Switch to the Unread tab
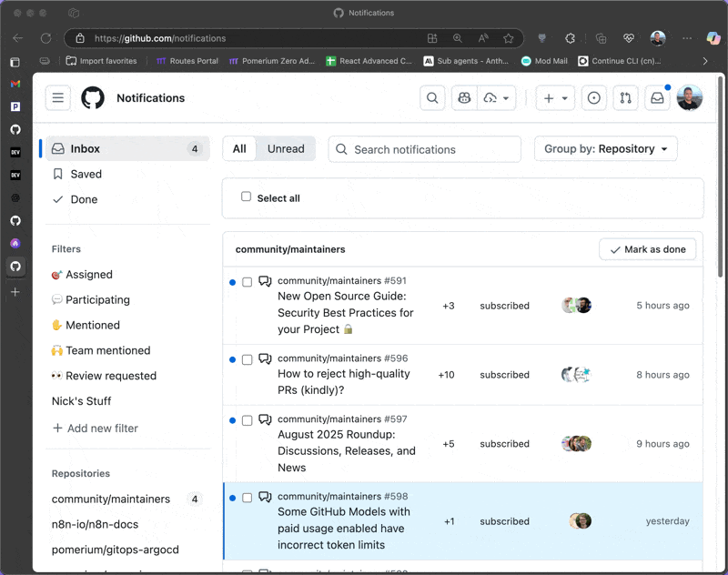This screenshot has height=575, width=728. pyautogui.click(x=286, y=149)
